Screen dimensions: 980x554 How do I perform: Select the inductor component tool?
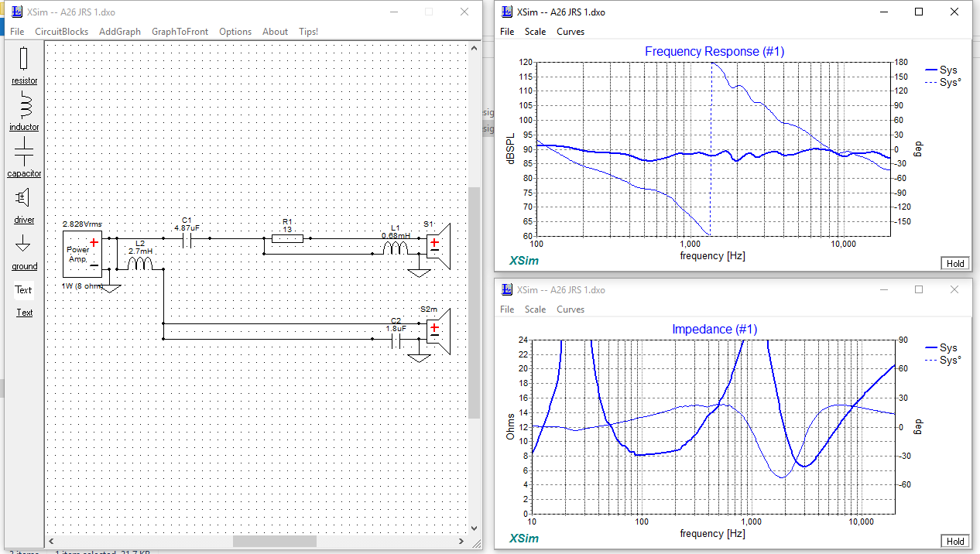[24, 111]
